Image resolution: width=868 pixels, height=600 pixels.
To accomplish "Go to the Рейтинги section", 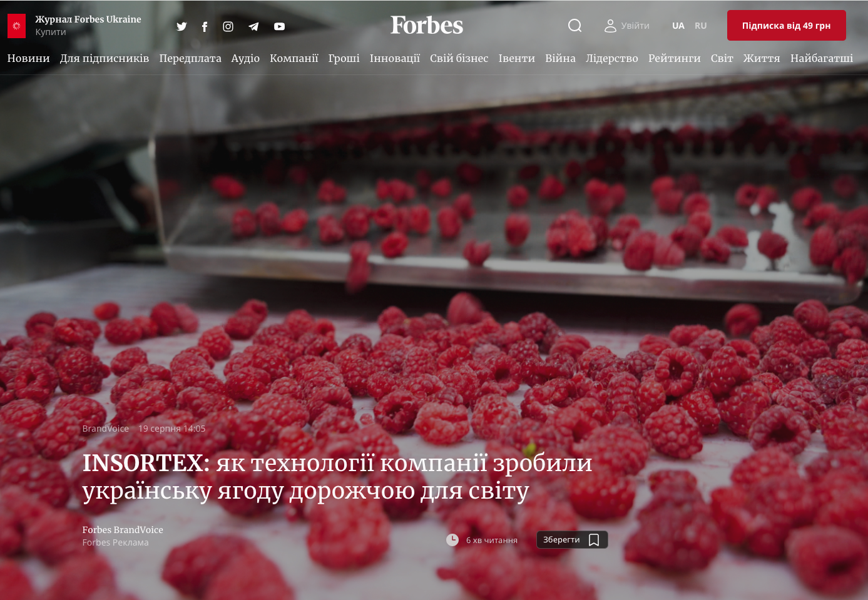I will click(675, 58).
